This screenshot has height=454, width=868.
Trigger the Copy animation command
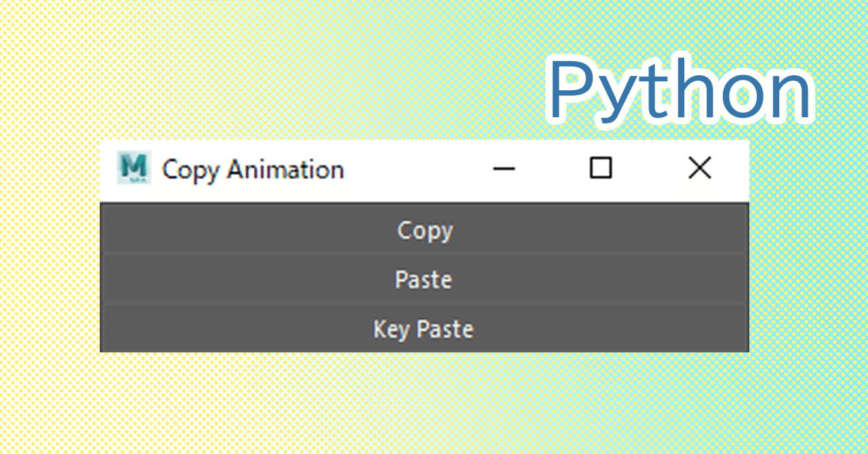pyautogui.click(x=425, y=230)
